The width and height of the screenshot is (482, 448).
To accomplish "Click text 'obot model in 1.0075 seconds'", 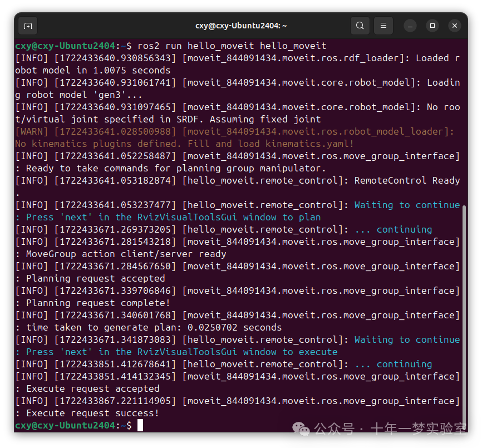I will (92, 70).
